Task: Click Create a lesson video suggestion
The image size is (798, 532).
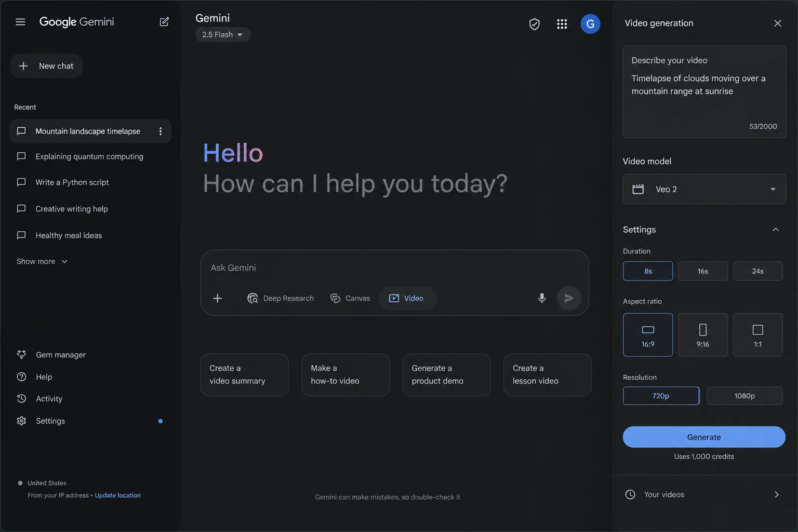Action: [x=548, y=375]
